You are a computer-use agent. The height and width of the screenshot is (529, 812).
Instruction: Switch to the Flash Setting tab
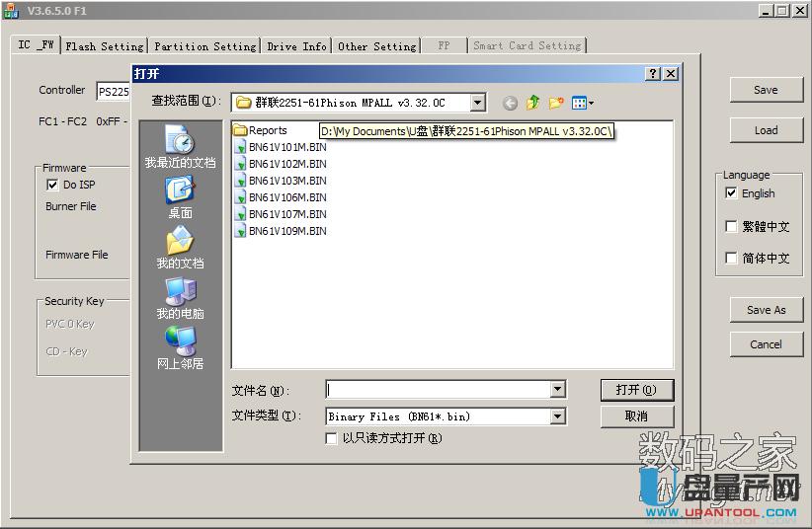(x=105, y=45)
